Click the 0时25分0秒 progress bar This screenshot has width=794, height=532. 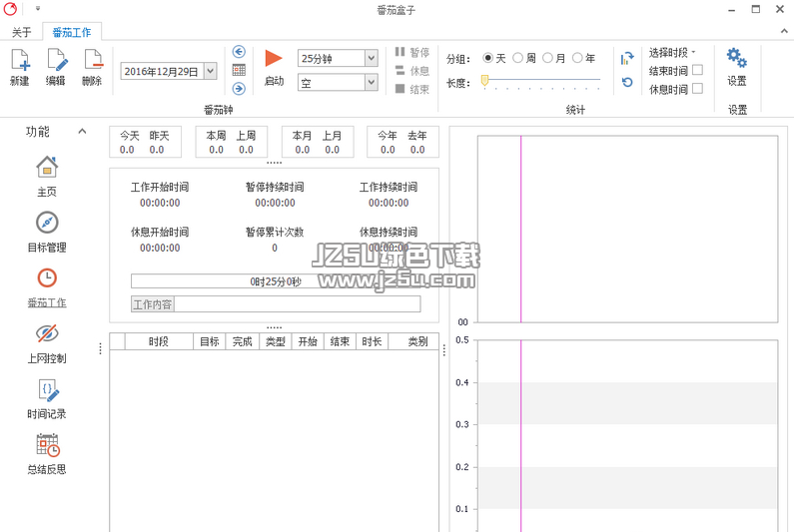coord(276,281)
